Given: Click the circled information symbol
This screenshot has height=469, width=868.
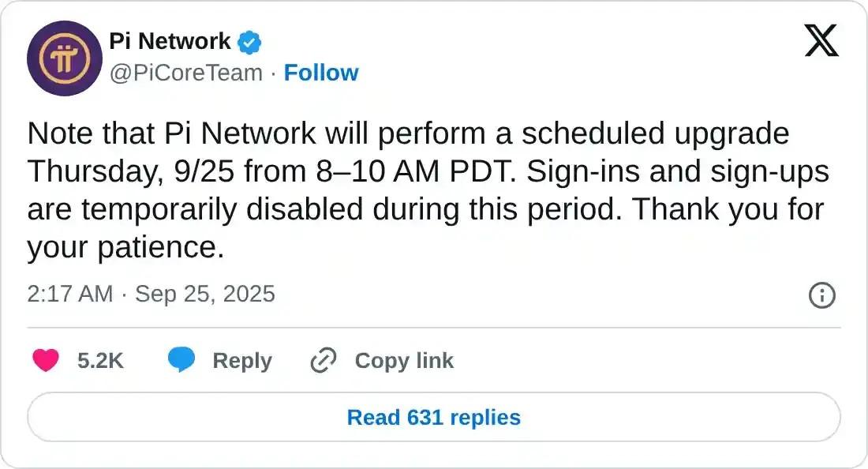Looking at the screenshot, I should (x=821, y=295).
